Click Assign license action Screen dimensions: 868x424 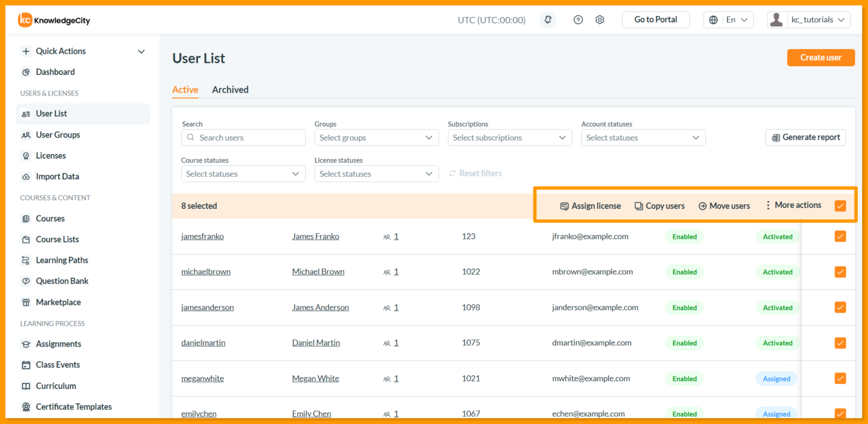tap(590, 206)
